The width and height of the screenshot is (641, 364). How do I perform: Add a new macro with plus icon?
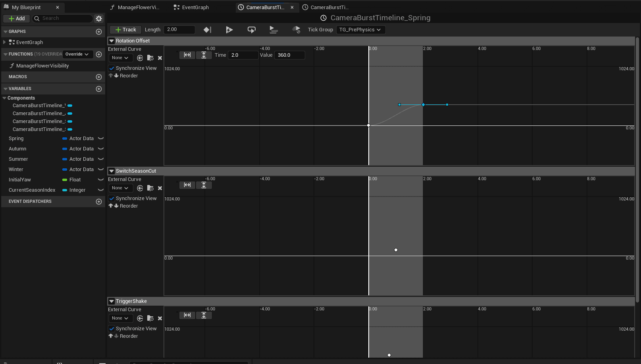pyautogui.click(x=99, y=77)
